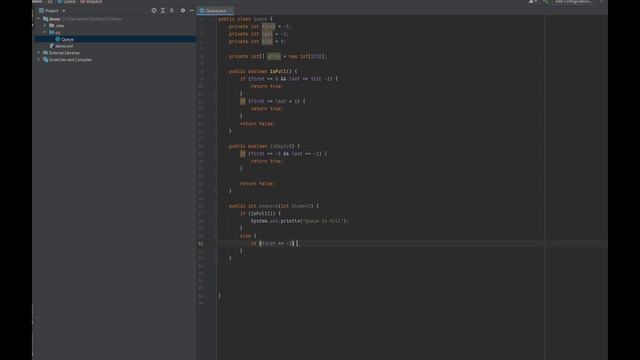Open the Project view dropdown
Screen dimensions: 640x360
(x=64, y=11)
